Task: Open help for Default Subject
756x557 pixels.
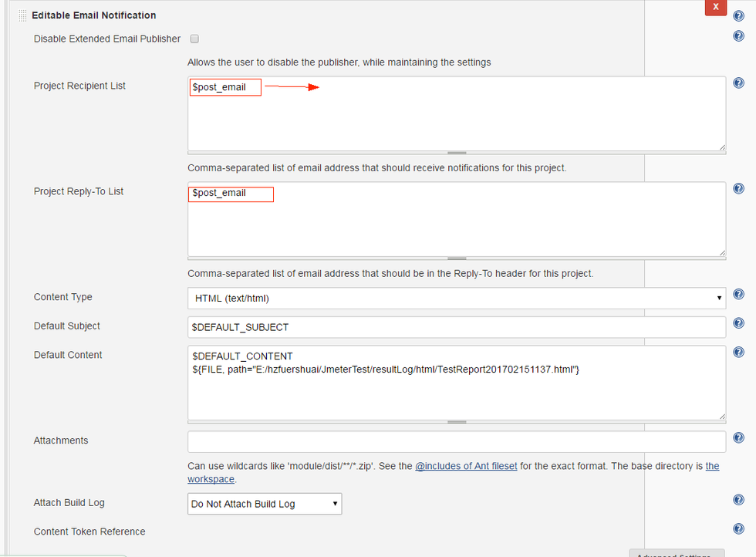Action: pos(738,322)
